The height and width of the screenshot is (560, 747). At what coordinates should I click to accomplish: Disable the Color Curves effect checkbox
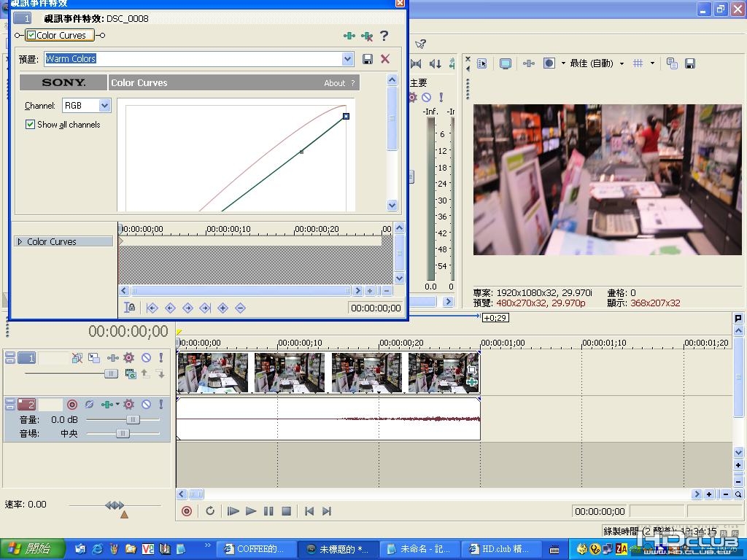31,35
